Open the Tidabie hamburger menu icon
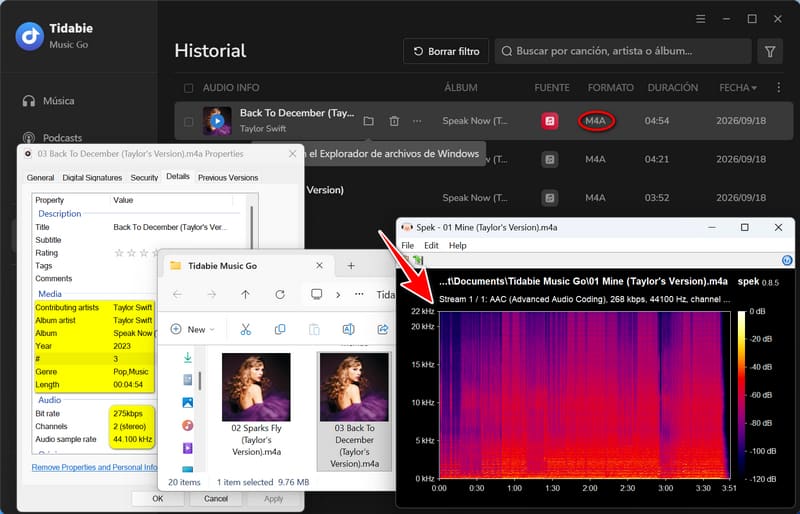Viewport: 800px width, 514px height. click(x=701, y=19)
